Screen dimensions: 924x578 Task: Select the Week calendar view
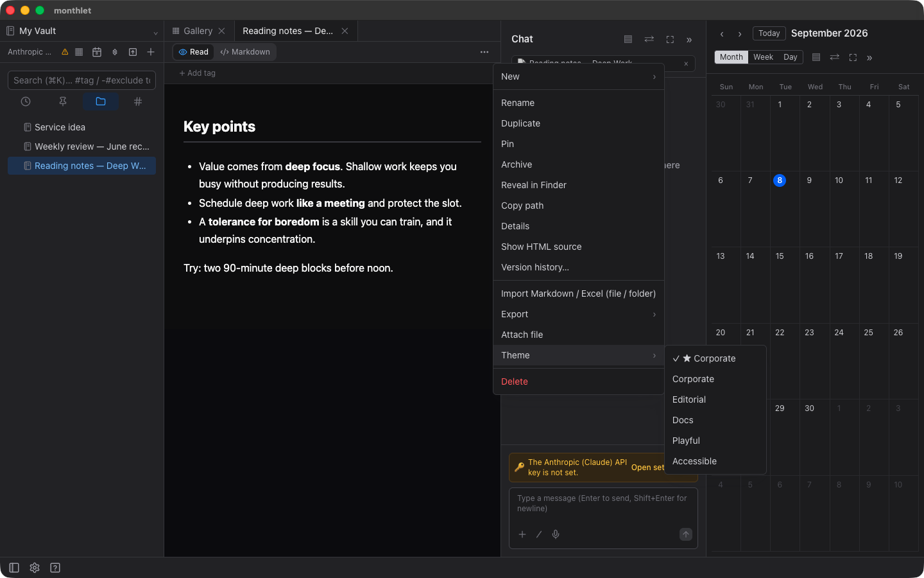(x=763, y=57)
